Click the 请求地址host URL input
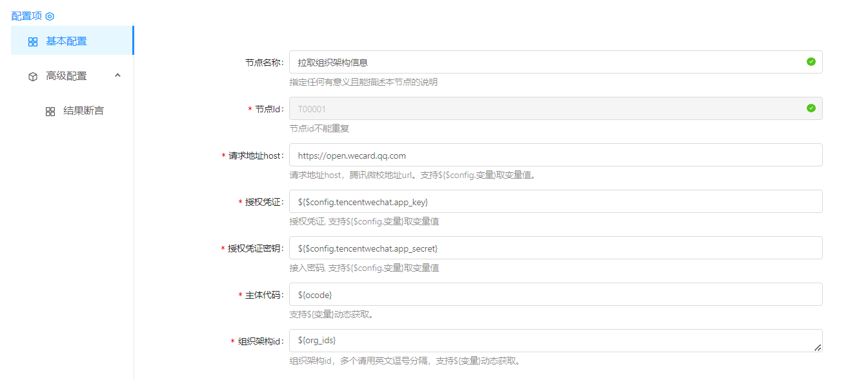Image resolution: width=868 pixels, height=380 pixels. pyautogui.click(x=555, y=155)
